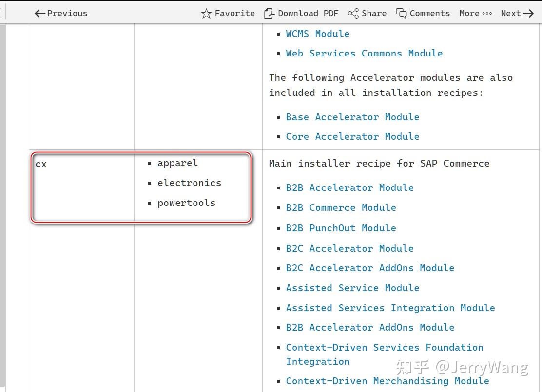The height and width of the screenshot is (392, 542).
Task: Click the Context-Driven Services Foundation Integration link
Action: click(x=385, y=354)
